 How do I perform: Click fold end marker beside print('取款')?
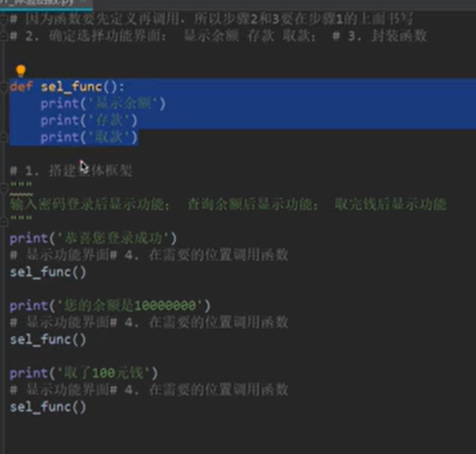coord(3,138)
